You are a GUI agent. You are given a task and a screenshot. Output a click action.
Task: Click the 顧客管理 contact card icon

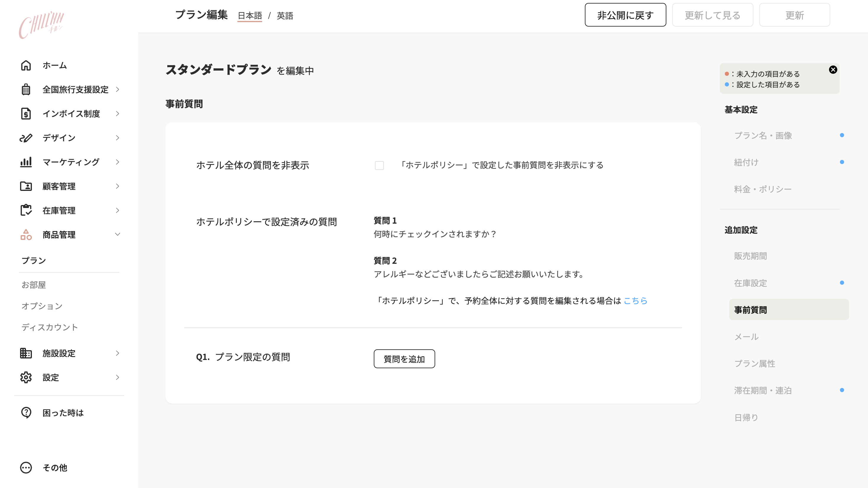click(x=26, y=186)
